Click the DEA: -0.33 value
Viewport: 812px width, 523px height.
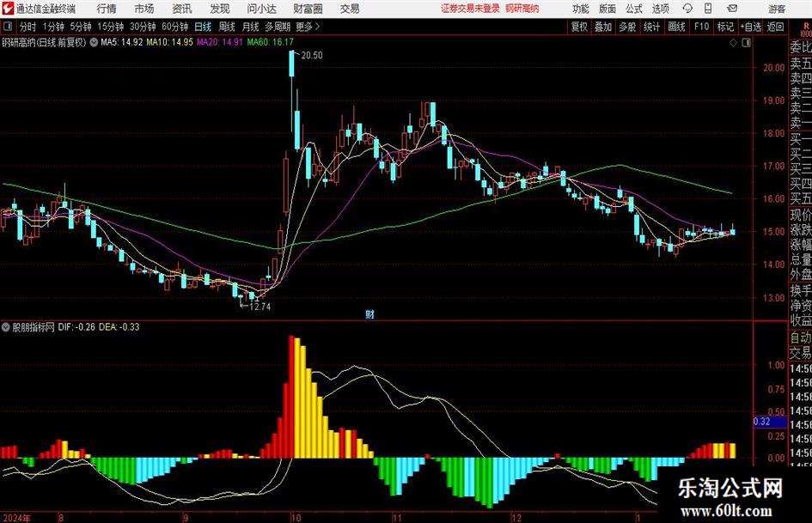[x=119, y=327]
